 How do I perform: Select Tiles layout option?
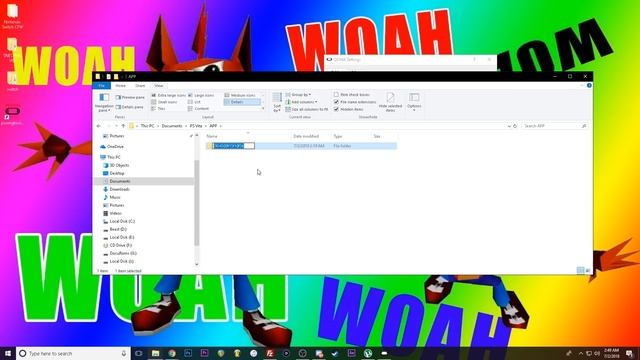(158, 109)
